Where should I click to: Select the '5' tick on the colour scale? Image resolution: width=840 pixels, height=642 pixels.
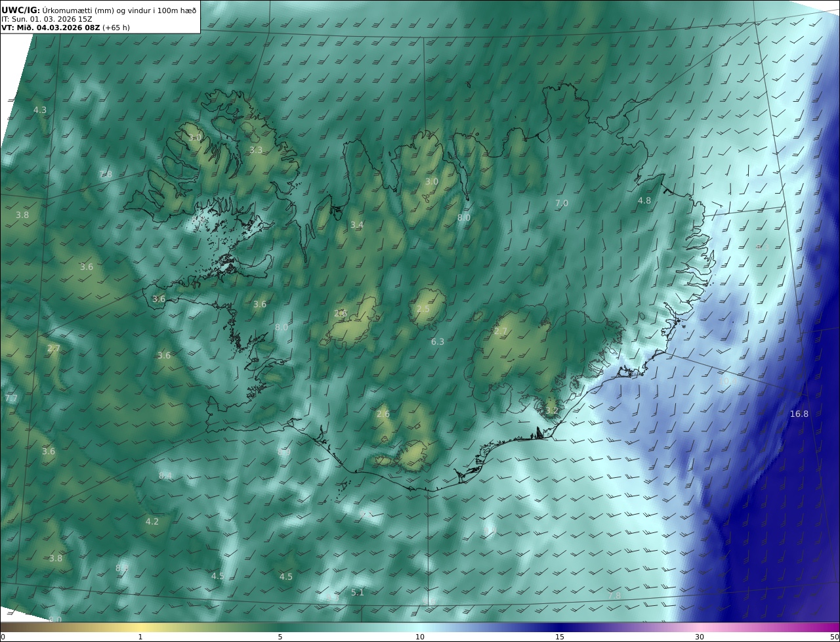[280, 637]
